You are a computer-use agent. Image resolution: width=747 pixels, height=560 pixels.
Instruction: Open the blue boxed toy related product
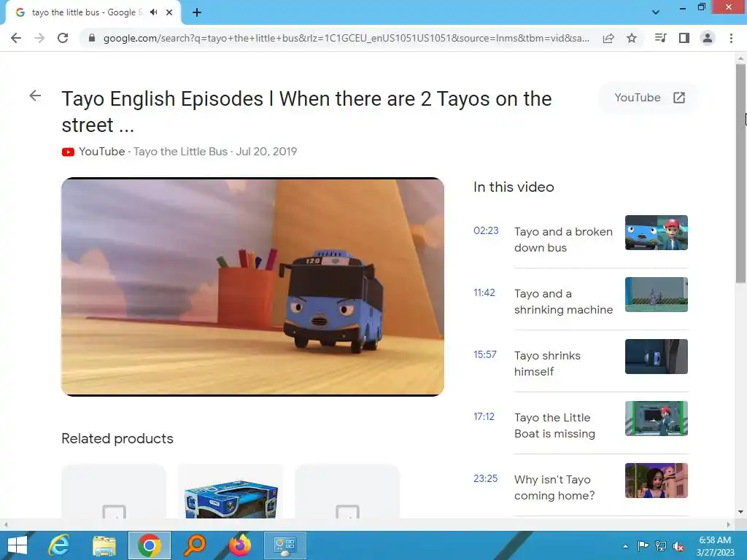[231, 491]
